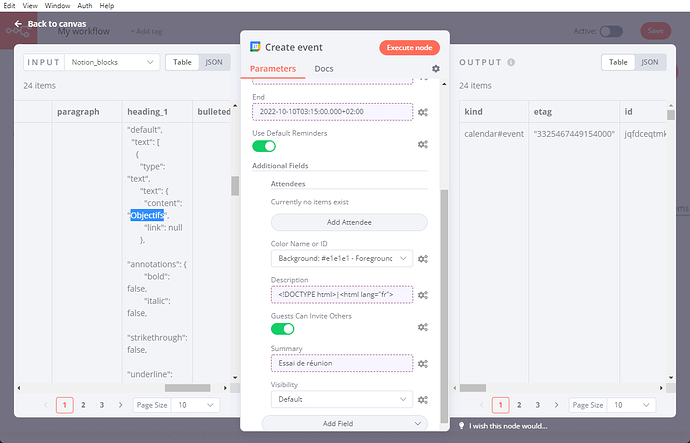This screenshot has width=690, height=443.
Task: Expand the Add Field dropdown
Action: (345, 423)
